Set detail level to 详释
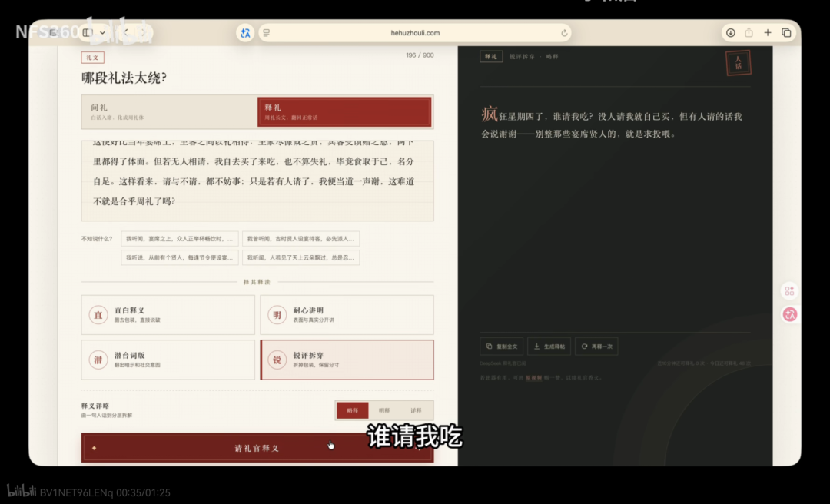 [416, 410]
